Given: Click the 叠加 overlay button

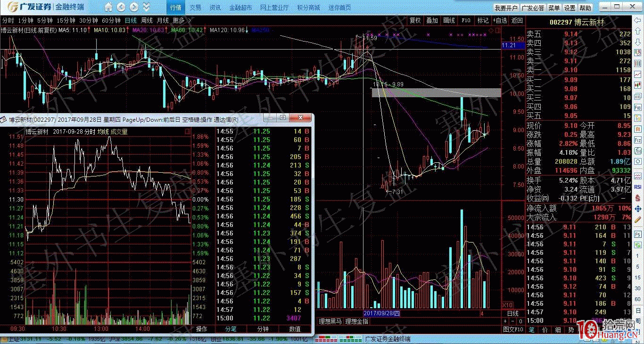Looking at the screenshot, I should [432, 20].
